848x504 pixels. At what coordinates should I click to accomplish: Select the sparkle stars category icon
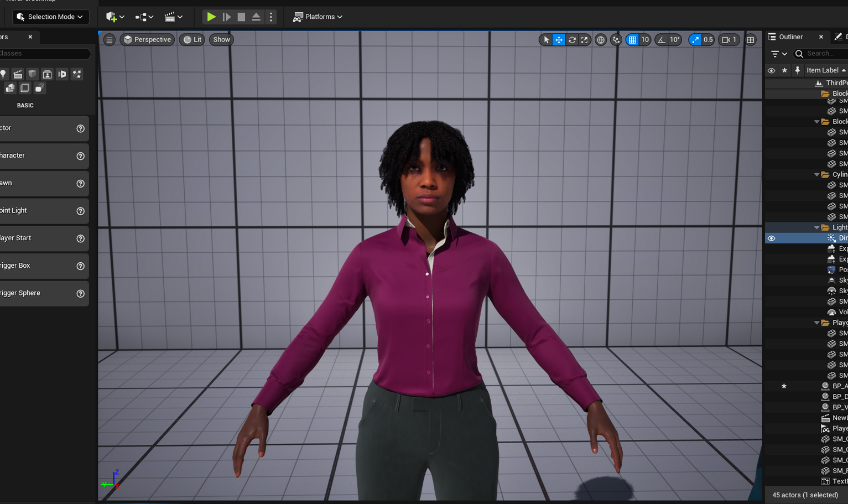point(77,74)
